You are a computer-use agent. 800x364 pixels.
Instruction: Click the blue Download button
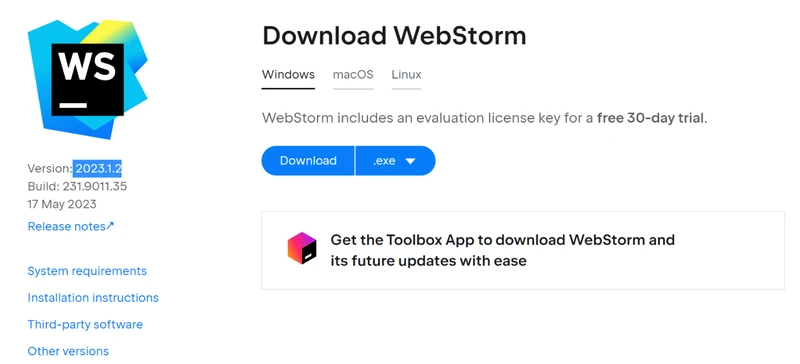click(308, 161)
